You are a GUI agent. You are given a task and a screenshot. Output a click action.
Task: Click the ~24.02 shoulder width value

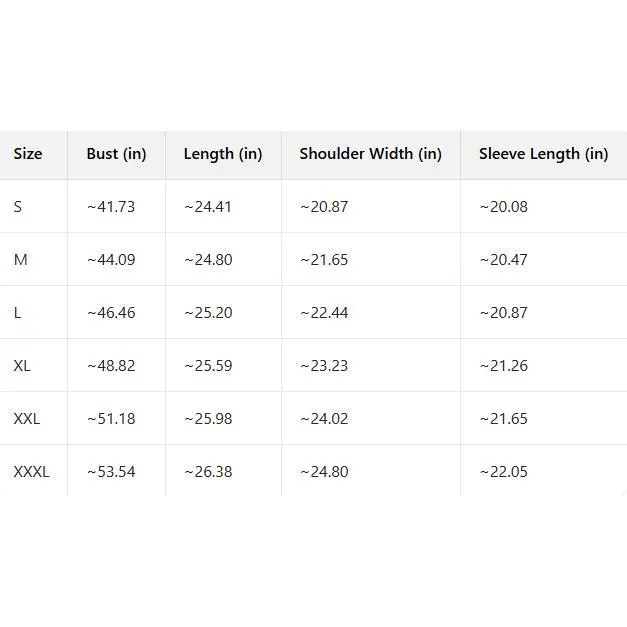click(x=324, y=419)
